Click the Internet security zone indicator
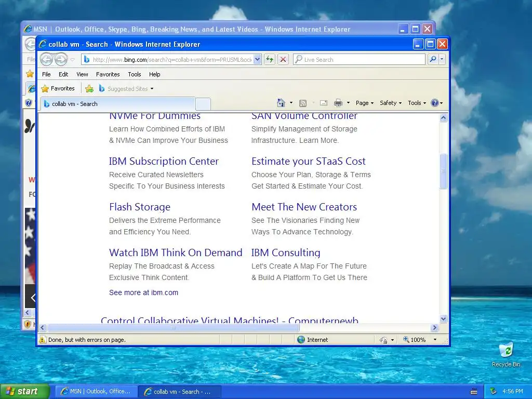The image size is (532, 399). point(312,340)
